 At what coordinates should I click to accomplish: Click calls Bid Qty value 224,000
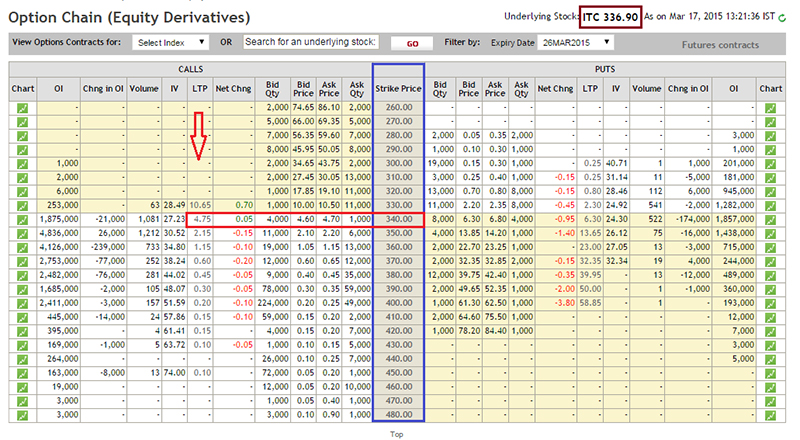click(x=271, y=303)
